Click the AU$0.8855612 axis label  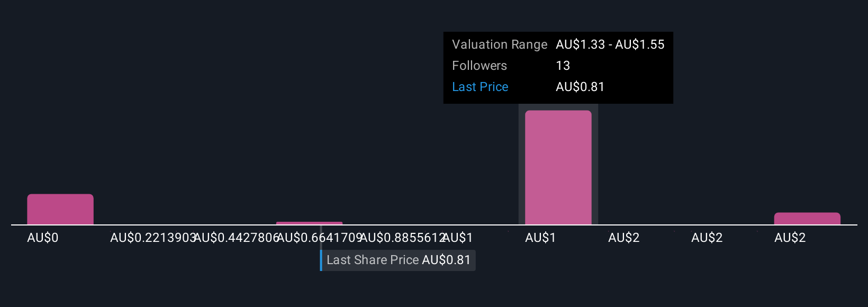(x=402, y=238)
